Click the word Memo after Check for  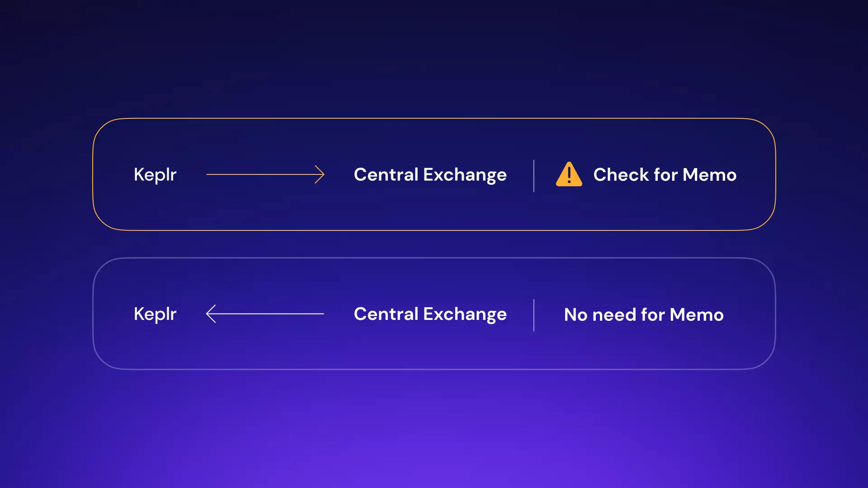coord(709,174)
